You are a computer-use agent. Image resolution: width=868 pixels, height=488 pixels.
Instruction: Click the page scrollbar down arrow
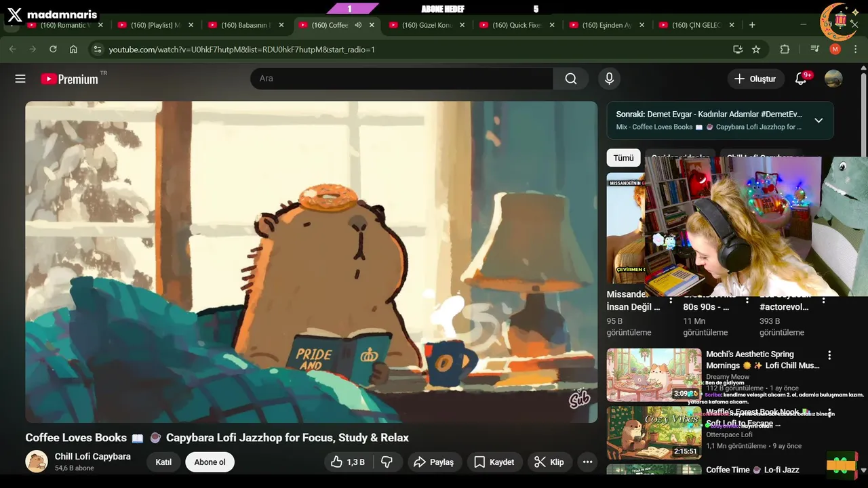pos(863,470)
